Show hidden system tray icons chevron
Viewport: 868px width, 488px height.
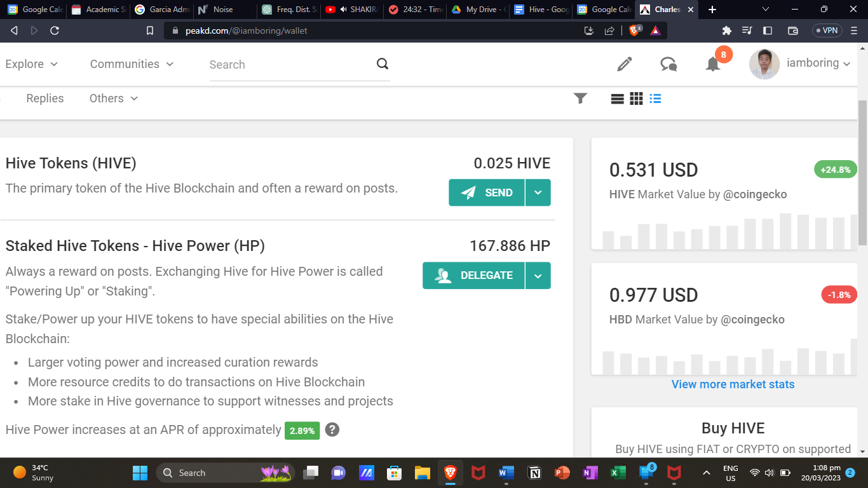point(706,473)
